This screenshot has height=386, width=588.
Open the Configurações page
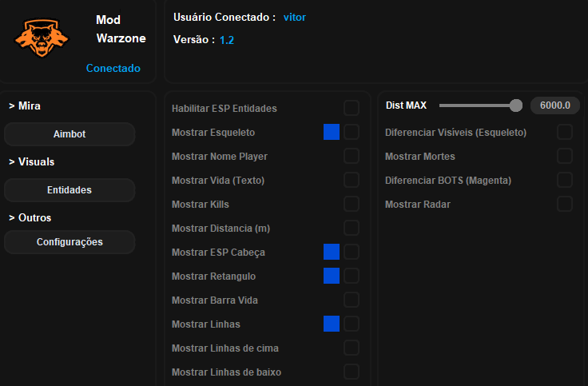(x=70, y=242)
